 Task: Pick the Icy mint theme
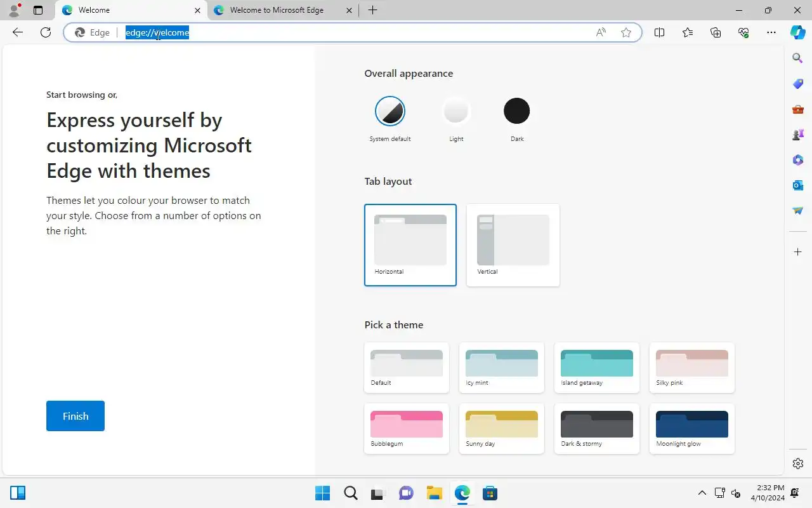(502, 368)
